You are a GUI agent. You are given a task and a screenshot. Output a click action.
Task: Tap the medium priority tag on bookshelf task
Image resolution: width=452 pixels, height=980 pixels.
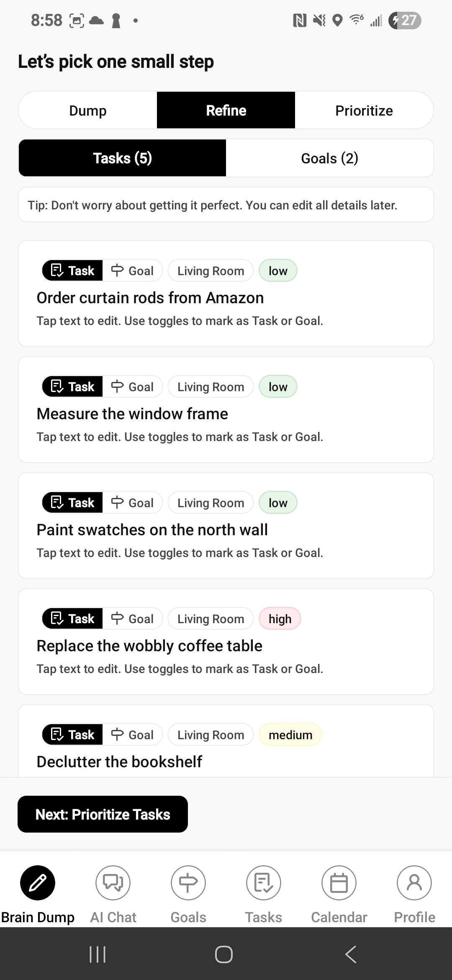pyautogui.click(x=290, y=735)
